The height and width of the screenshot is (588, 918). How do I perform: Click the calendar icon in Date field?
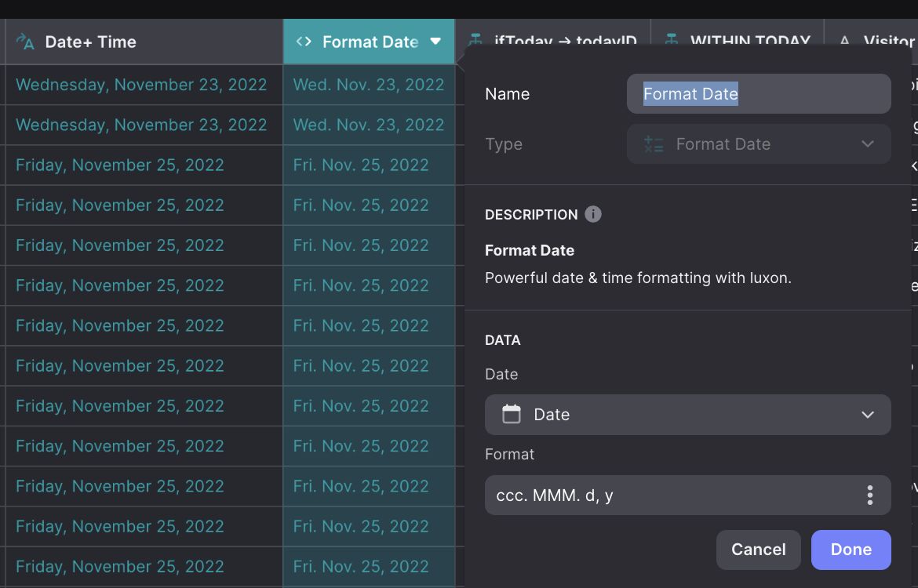pyautogui.click(x=512, y=414)
